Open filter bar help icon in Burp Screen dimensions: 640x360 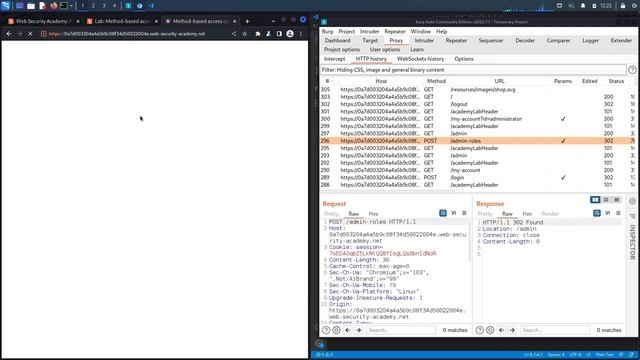click(632, 70)
